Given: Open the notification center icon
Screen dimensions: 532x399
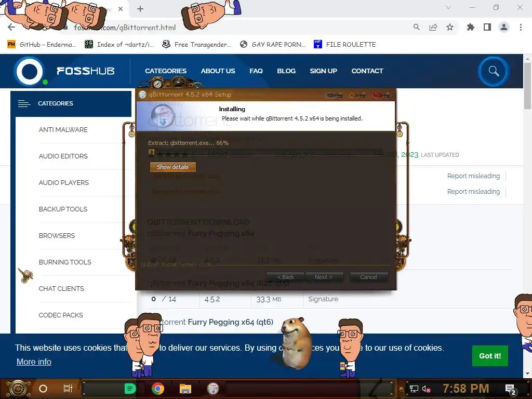Looking at the screenshot, I should (510, 389).
